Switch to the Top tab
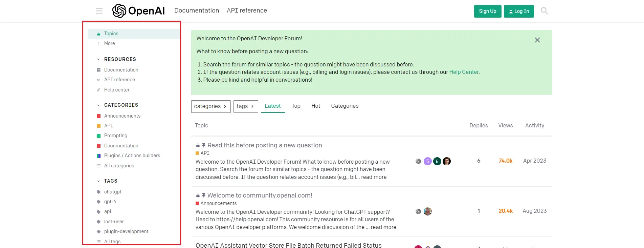The width and height of the screenshot is (644, 248). pyautogui.click(x=296, y=106)
